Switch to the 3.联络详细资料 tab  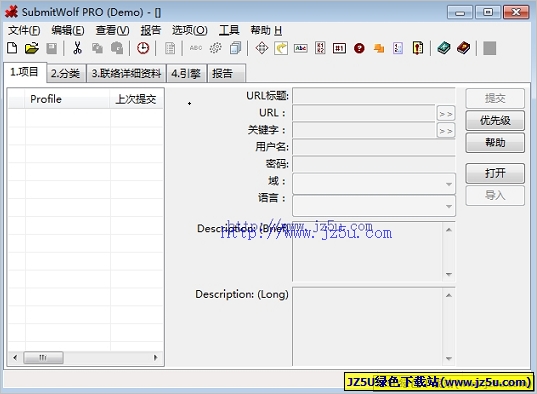(x=126, y=73)
